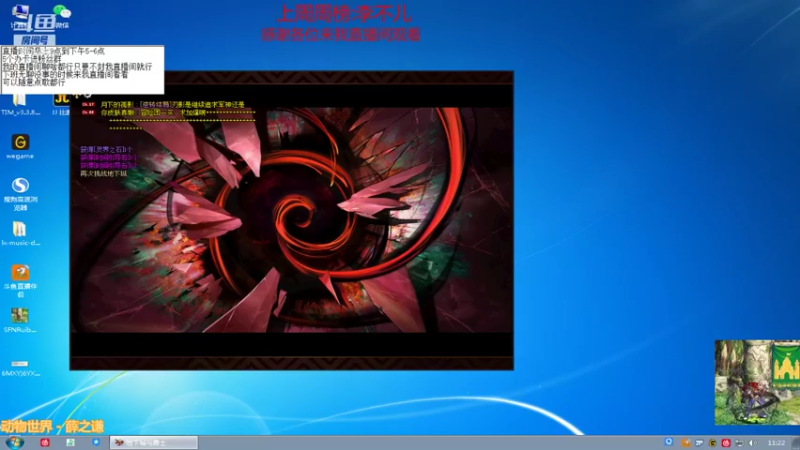Image resolution: width=800 pixels, height=450 pixels.
Task: Open the lx-music-d folder icon
Action: (20, 234)
